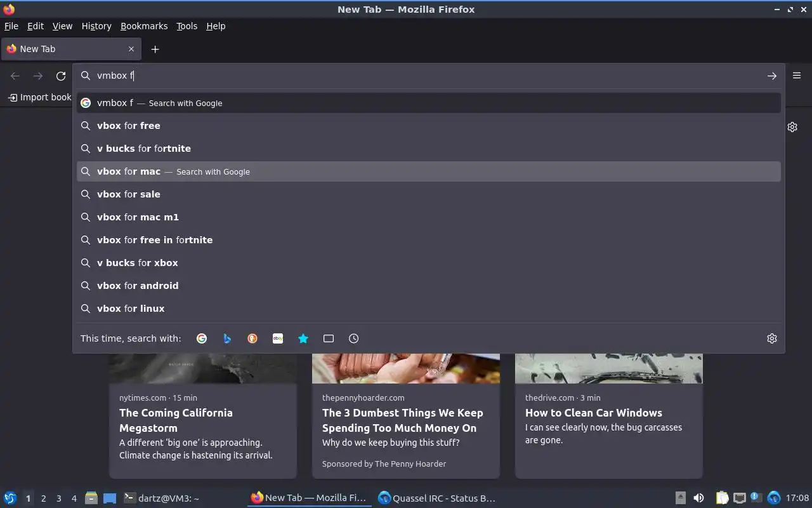Image resolution: width=812 pixels, height=508 pixels.
Task: Click the 17:08 clock in taskbar
Action: (797, 498)
